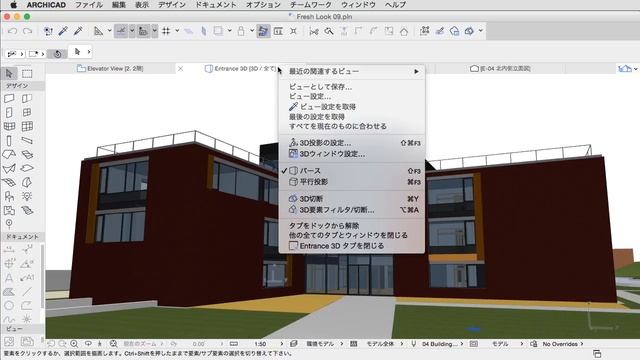This screenshot has width=640, height=360.
Task: Select the Marquee tool
Action: point(27,73)
